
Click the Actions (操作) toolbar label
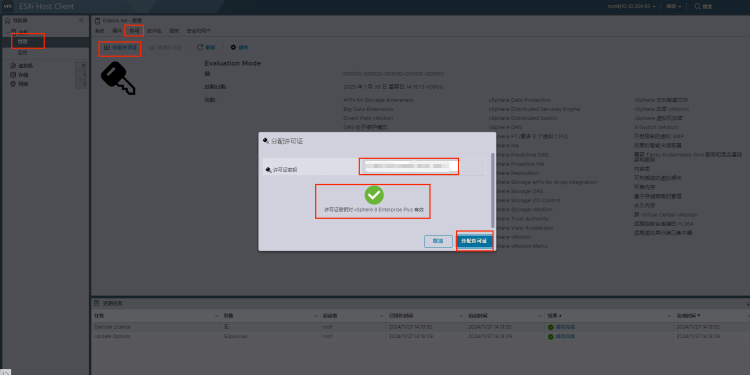click(x=243, y=48)
